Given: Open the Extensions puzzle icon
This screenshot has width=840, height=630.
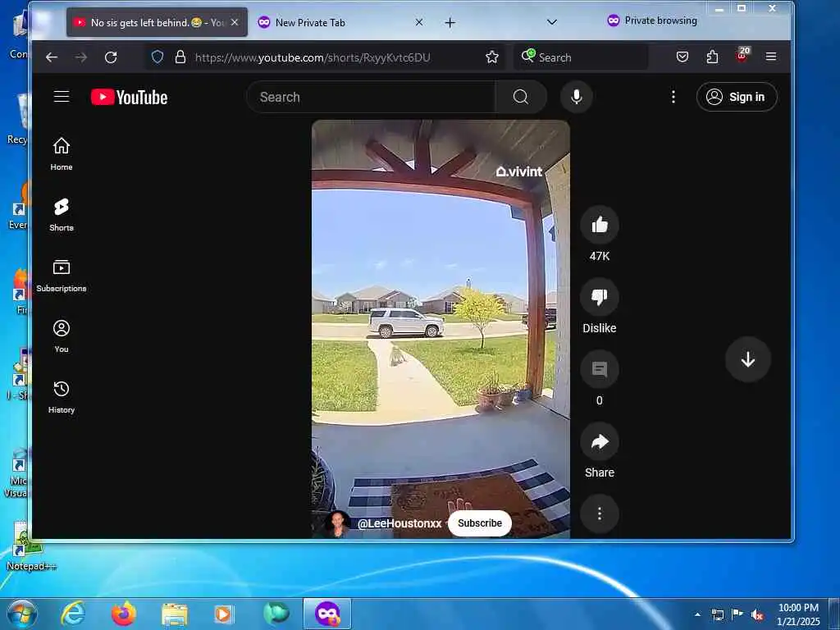Looking at the screenshot, I should pyautogui.click(x=712, y=57).
